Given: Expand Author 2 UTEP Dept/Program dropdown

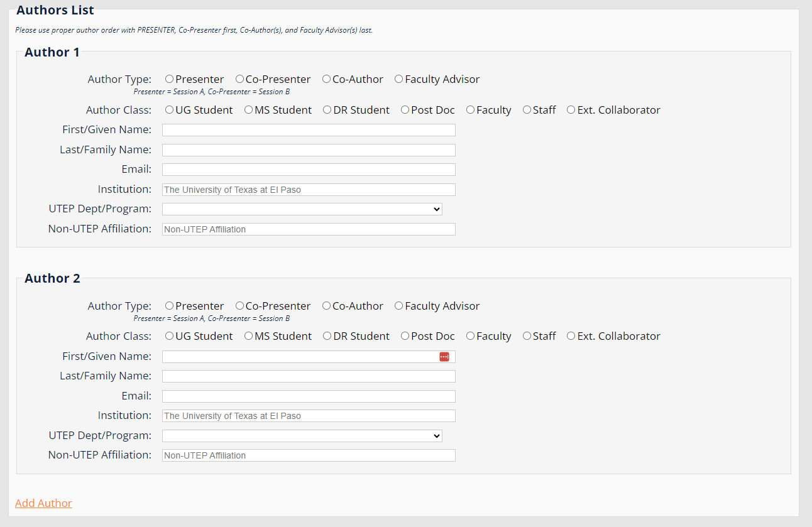Looking at the screenshot, I should [x=302, y=436].
